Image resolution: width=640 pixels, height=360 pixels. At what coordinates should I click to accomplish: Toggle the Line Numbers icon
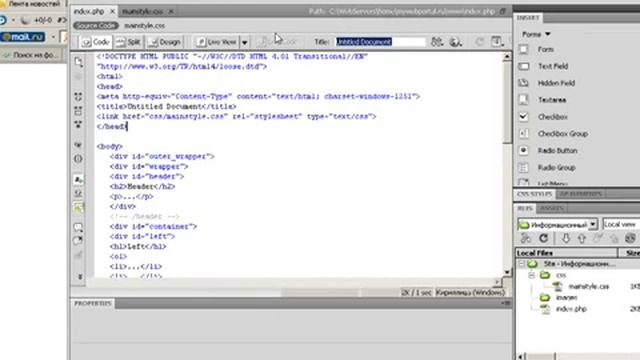[x=78, y=180]
